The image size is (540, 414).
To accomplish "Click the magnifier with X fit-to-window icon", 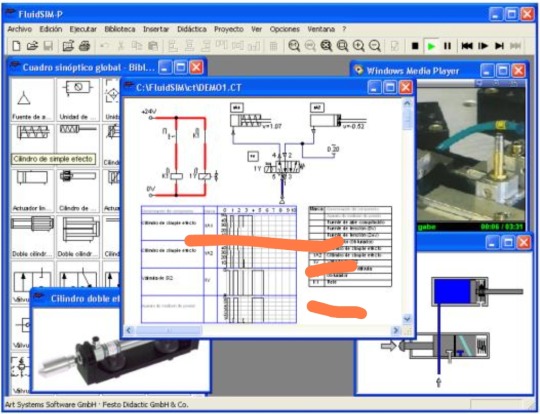I will tap(326, 45).
